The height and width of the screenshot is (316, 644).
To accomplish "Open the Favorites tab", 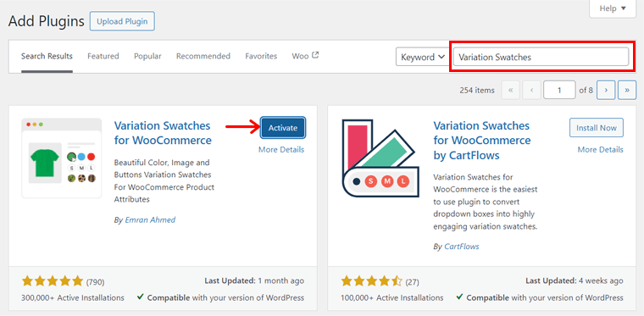I will pos(261,56).
